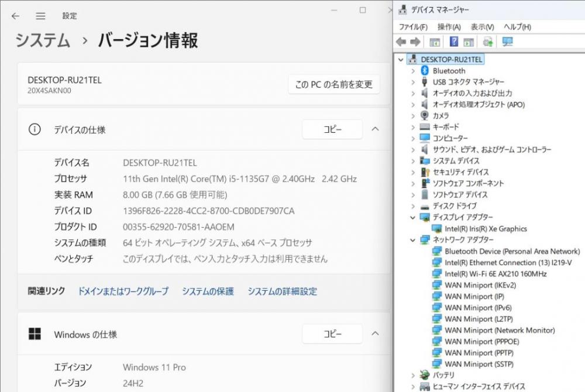Select WAN Miniport (PPPOE) entry
The width and height of the screenshot is (585, 392).
point(481,341)
